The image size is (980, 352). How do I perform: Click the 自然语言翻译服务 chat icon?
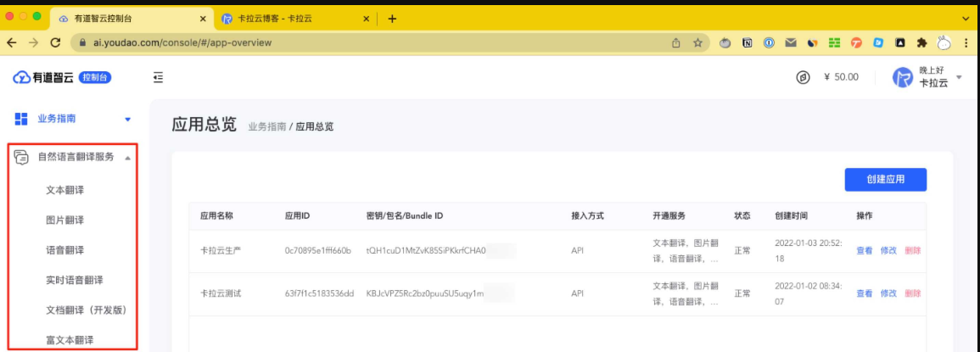(22, 158)
